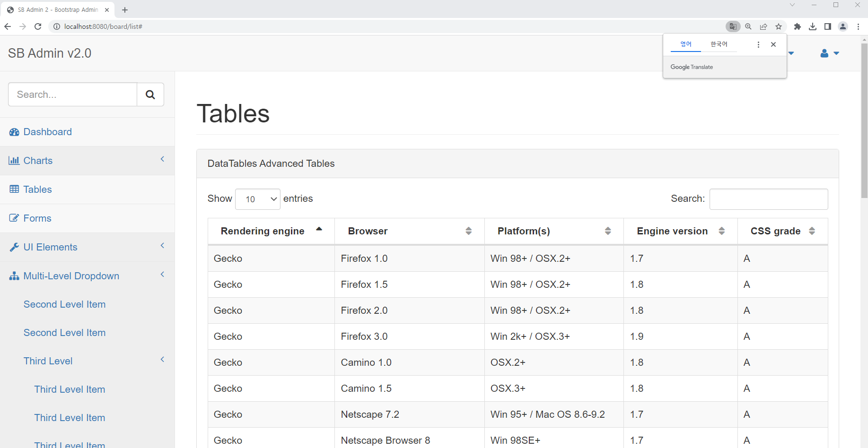Go forward with the browser forward arrow
Image resolution: width=868 pixels, height=448 pixels.
23,26
